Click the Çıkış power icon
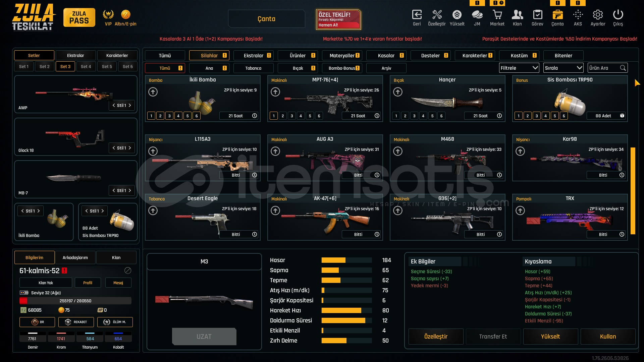Image resolution: width=644 pixels, height=362 pixels. point(618,15)
